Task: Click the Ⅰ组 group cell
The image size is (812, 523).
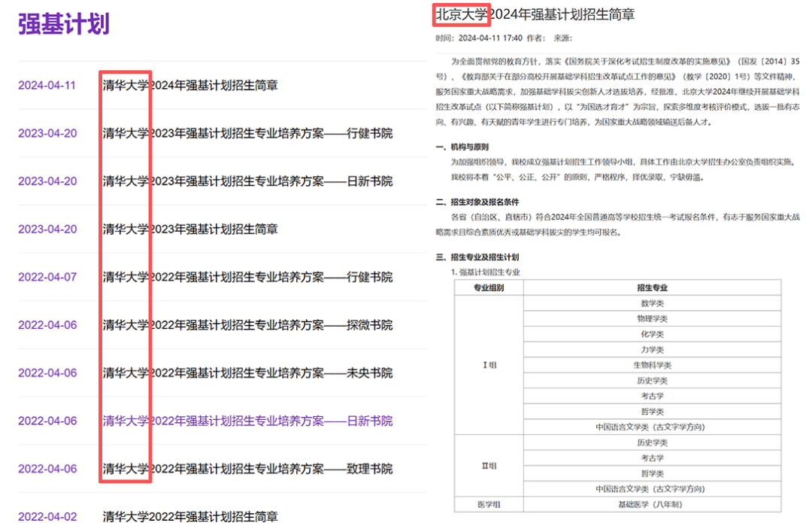Action: (489, 365)
